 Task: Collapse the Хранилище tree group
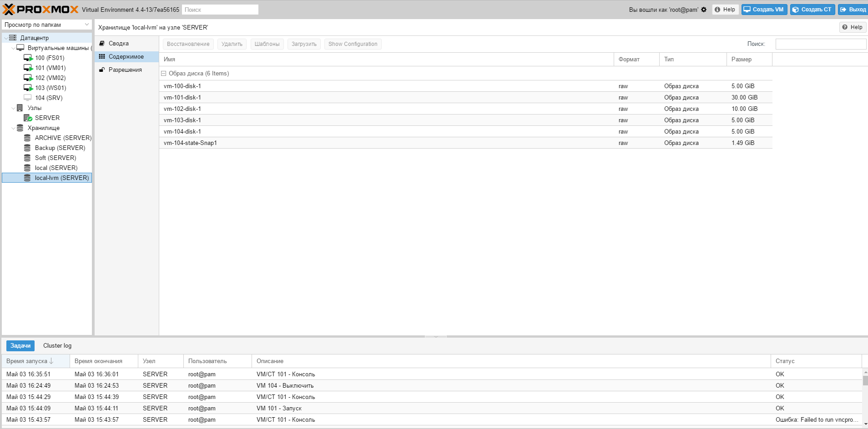coord(13,128)
